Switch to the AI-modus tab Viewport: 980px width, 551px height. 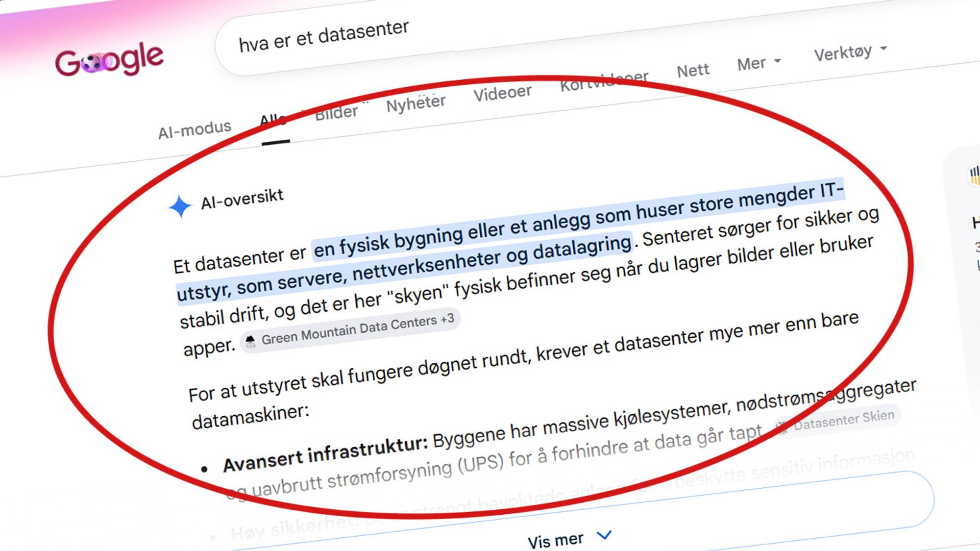click(195, 129)
